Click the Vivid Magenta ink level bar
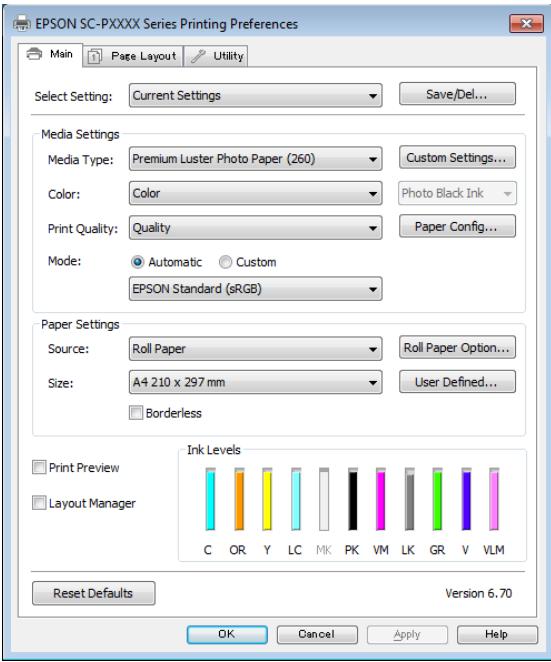 pos(380,499)
